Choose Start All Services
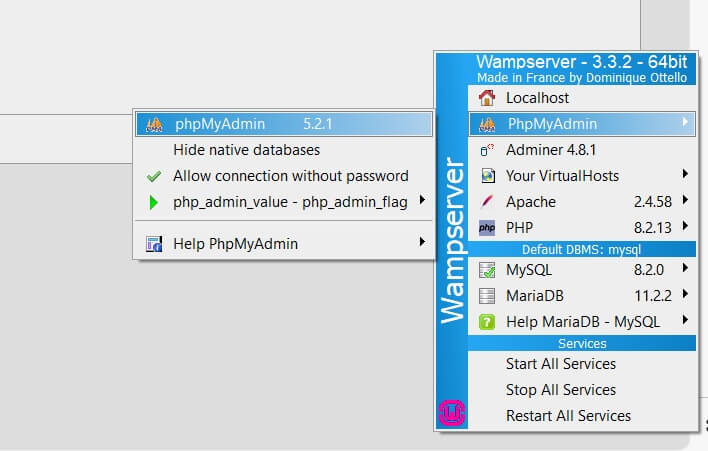 [582, 364]
